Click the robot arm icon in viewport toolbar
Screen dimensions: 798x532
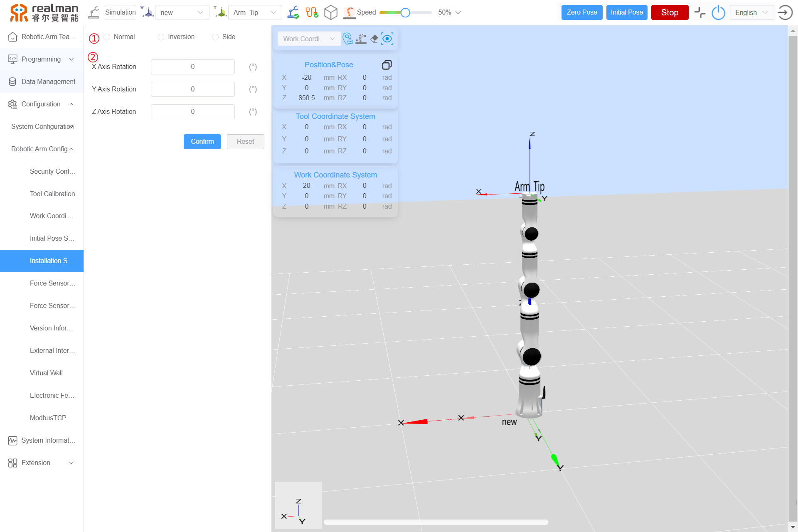click(x=361, y=39)
